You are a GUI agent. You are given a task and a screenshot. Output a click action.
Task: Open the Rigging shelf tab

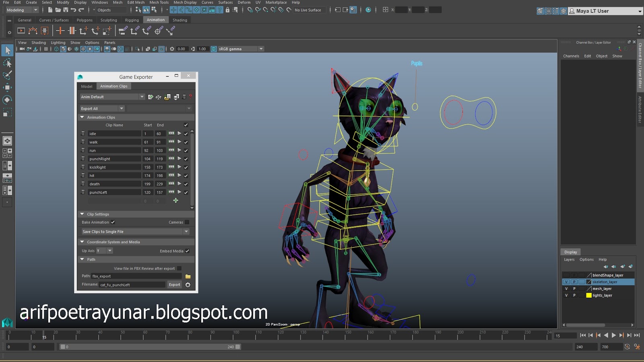[x=132, y=20]
